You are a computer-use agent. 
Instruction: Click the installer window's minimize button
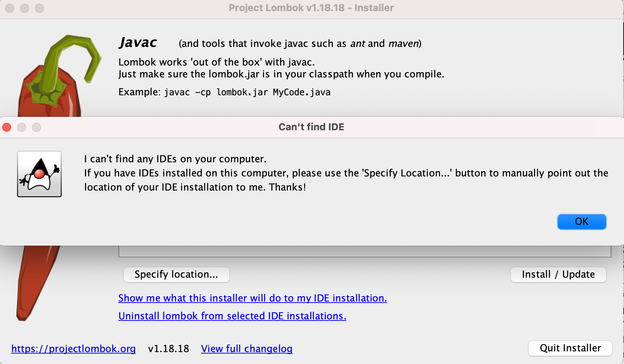[x=25, y=8]
